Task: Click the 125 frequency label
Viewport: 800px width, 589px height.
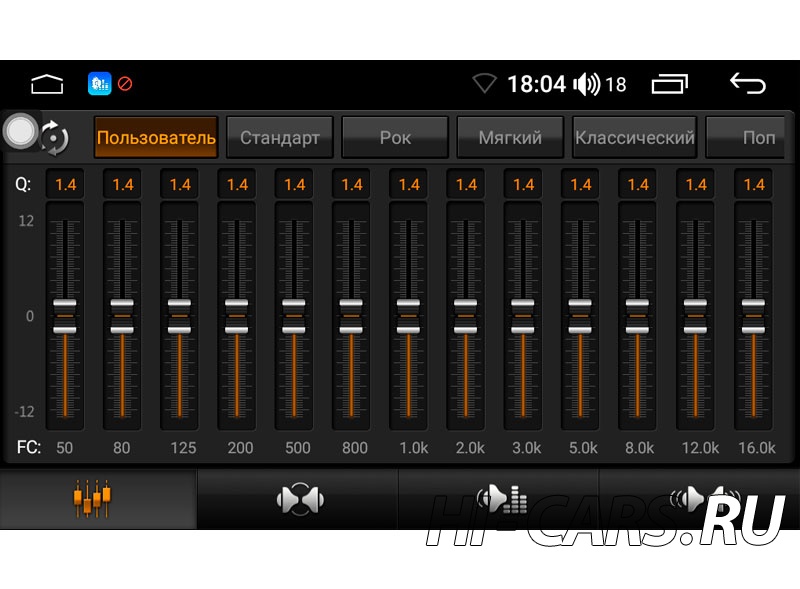Action: (x=183, y=448)
